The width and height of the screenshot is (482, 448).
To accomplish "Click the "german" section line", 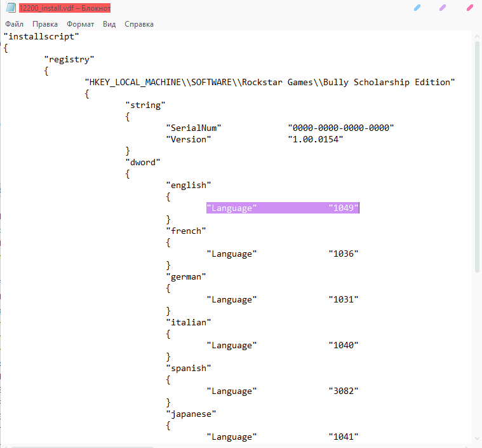I will [186, 276].
